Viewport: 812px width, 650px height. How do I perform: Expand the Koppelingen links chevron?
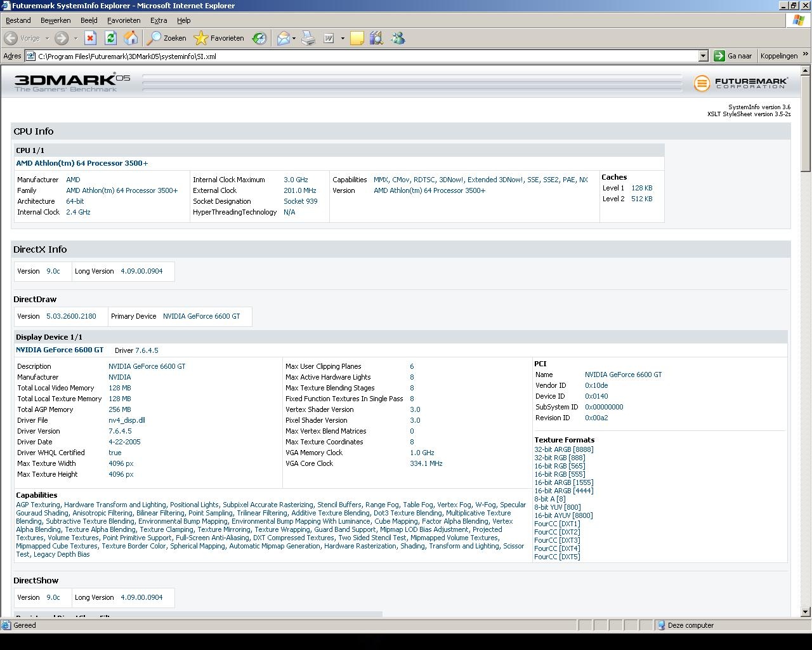coord(806,55)
